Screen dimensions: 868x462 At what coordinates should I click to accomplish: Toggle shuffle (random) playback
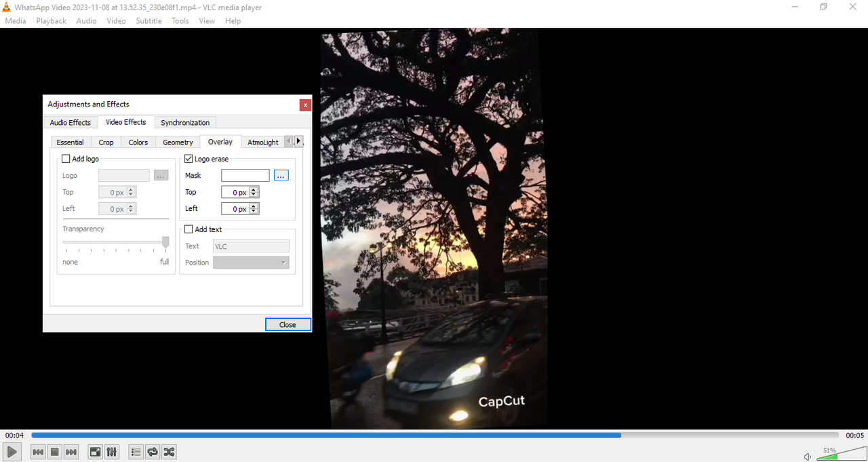click(170, 452)
